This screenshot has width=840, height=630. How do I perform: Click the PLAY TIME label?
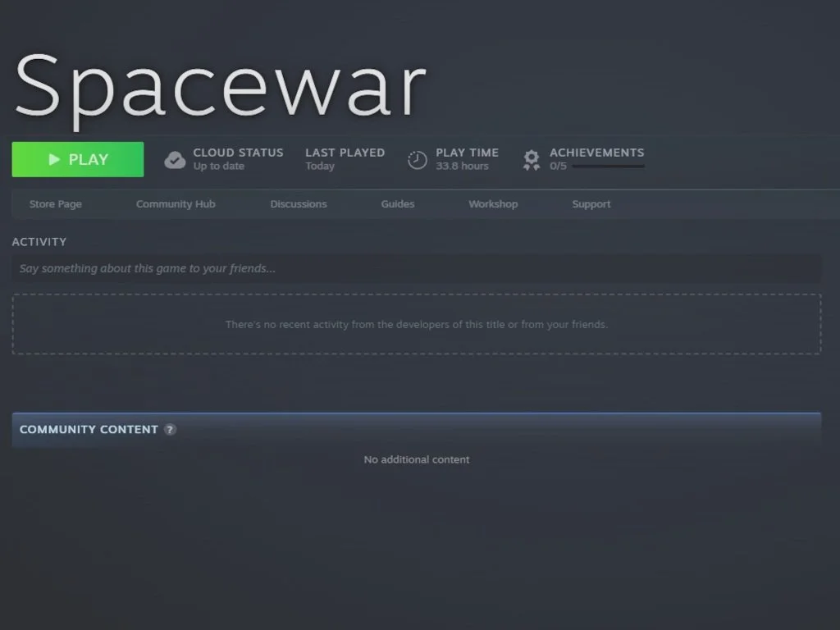click(x=467, y=153)
